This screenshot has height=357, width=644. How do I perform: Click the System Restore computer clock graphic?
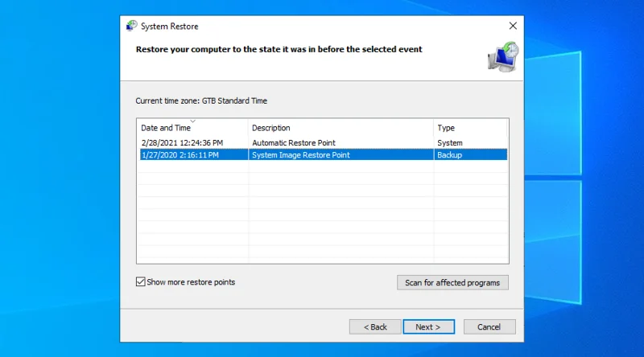click(503, 57)
